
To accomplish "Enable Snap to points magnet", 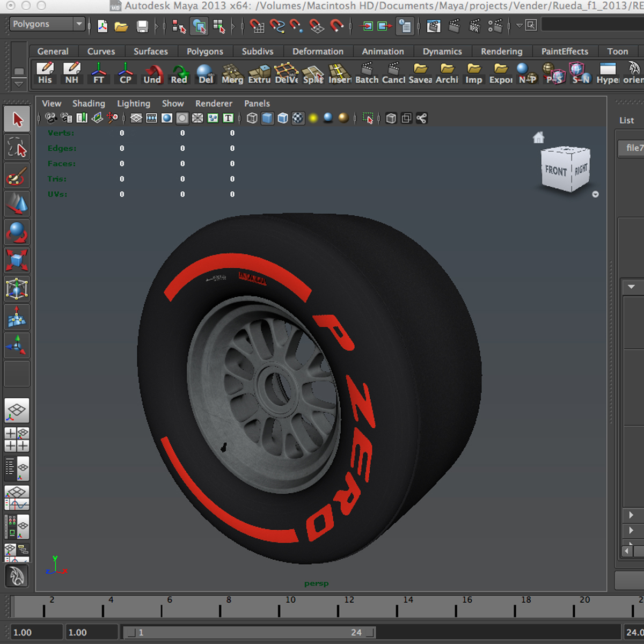I will coord(297,26).
